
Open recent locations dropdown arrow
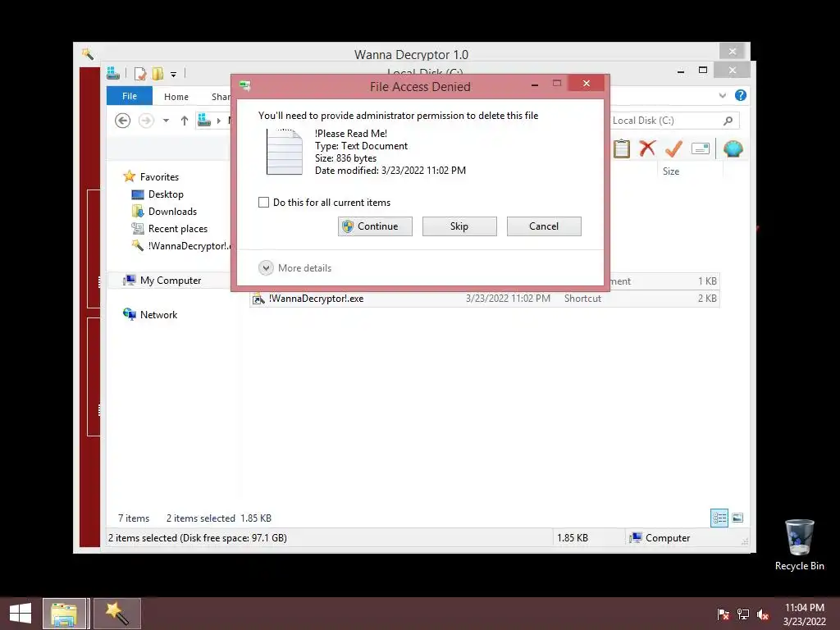[x=166, y=121]
